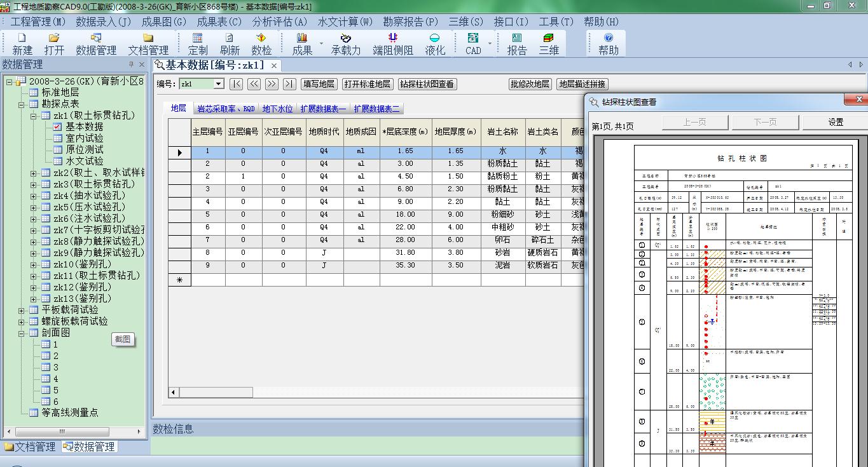The height and width of the screenshot is (467, 868).
Task: Select the 室内试验 tree item
Action: [x=84, y=138]
